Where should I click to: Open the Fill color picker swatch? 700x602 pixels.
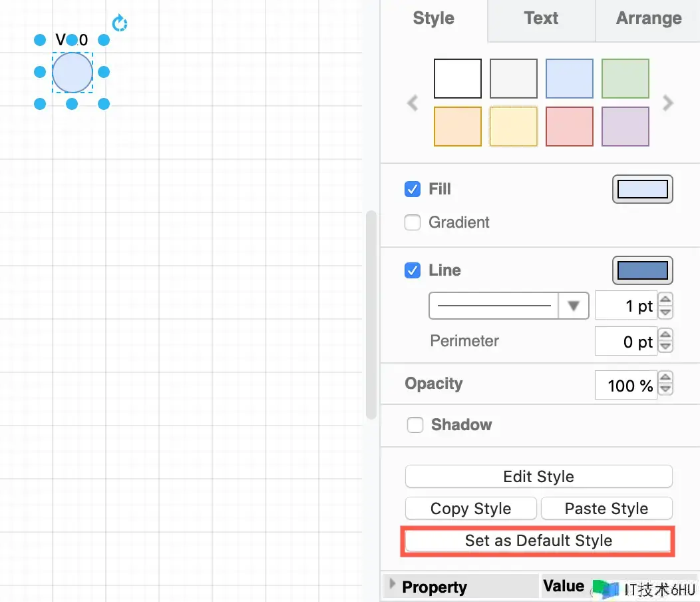[642, 189]
